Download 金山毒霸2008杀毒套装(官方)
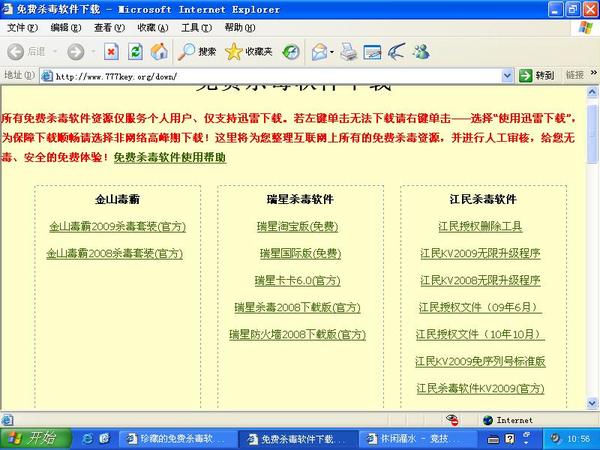 (x=114, y=253)
